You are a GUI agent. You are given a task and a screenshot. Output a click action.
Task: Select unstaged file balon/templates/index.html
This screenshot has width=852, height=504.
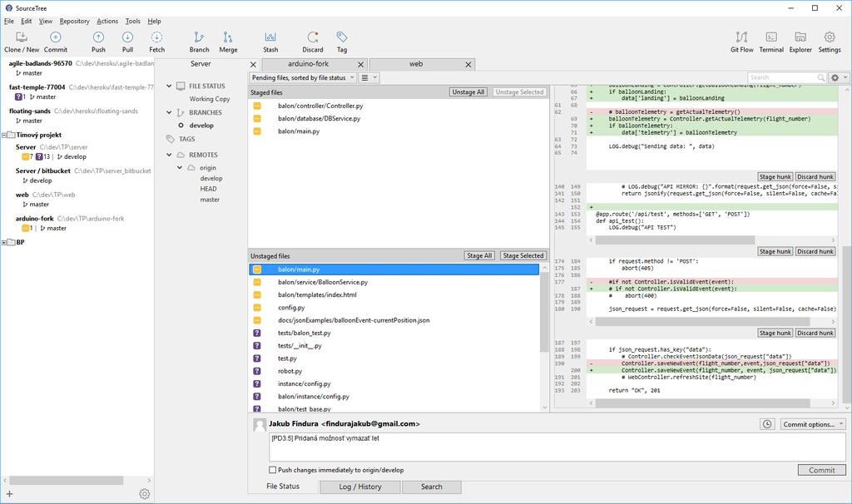pyautogui.click(x=317, y=295)
